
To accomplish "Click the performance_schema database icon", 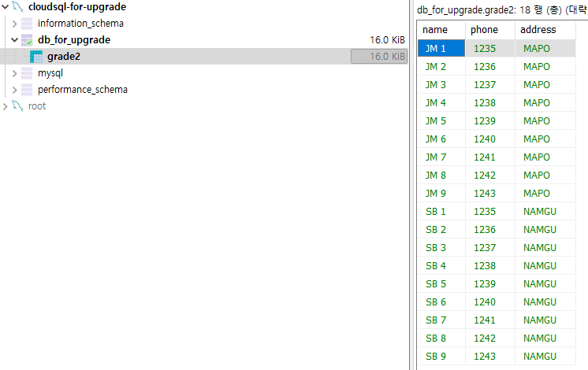I will [x=27, y=90].
